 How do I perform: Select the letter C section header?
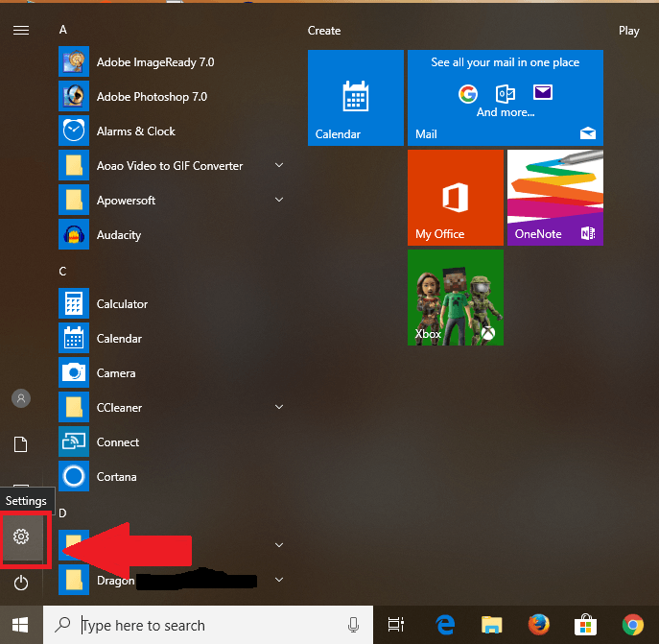(62, 272)
